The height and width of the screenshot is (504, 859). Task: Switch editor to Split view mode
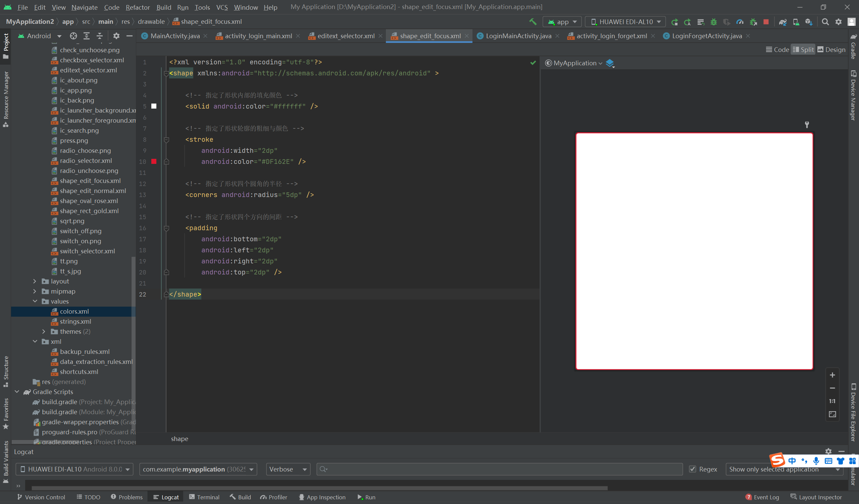coord(803,49)
